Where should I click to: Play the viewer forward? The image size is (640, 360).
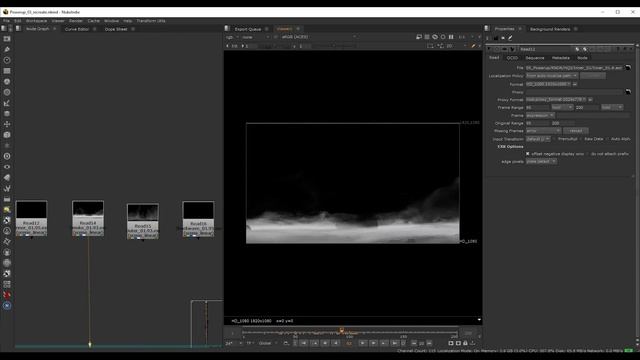pos(362,343)
